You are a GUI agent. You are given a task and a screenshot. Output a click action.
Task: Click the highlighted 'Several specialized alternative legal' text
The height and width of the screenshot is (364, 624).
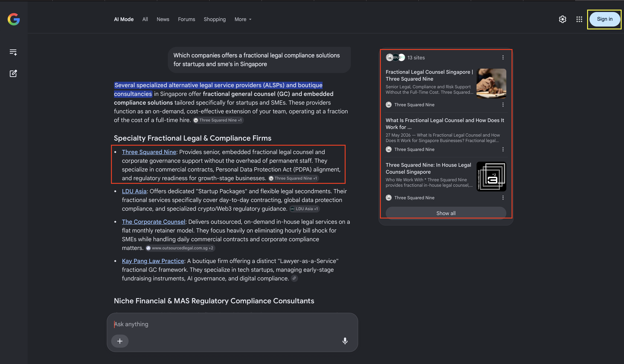click(218, 89)
